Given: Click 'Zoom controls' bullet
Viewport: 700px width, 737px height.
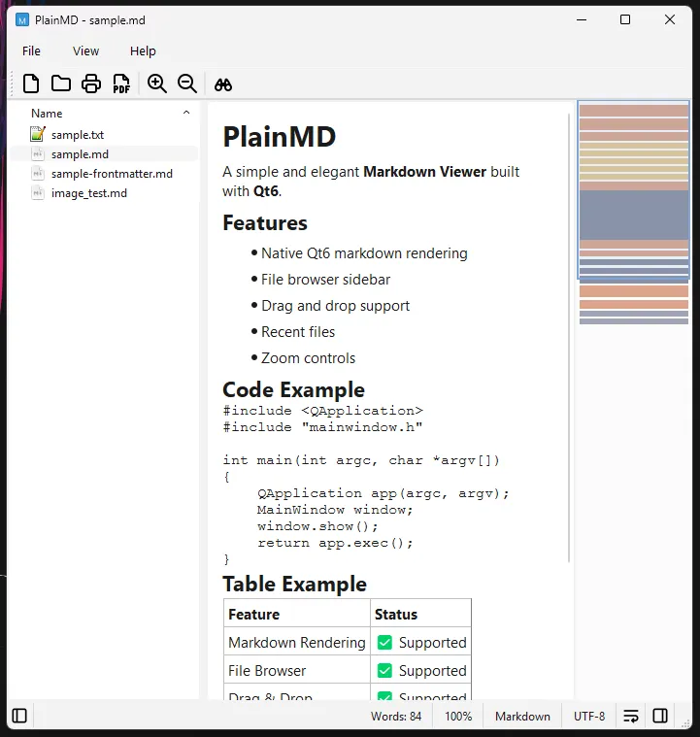Looking at the screenshot, I should point(309,358).
